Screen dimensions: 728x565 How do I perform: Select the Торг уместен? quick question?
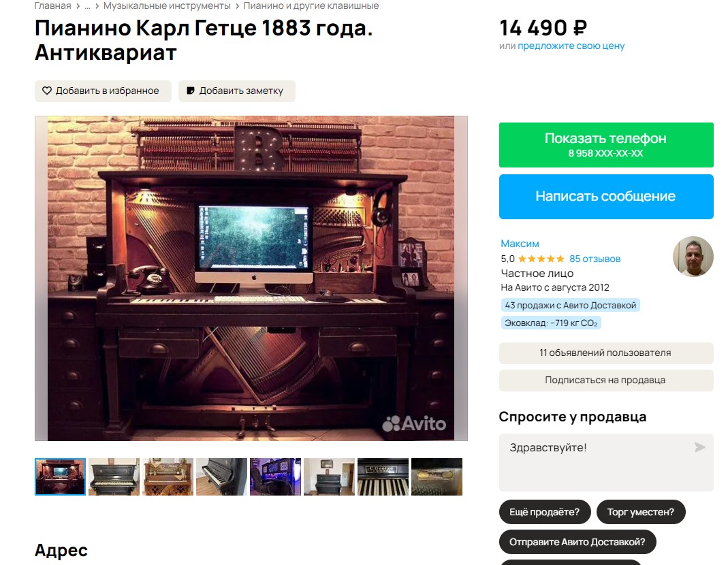coord(641,512)
